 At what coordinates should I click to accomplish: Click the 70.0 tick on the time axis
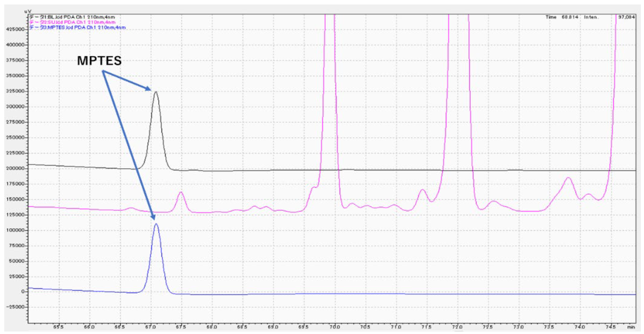tap(334, 327)
